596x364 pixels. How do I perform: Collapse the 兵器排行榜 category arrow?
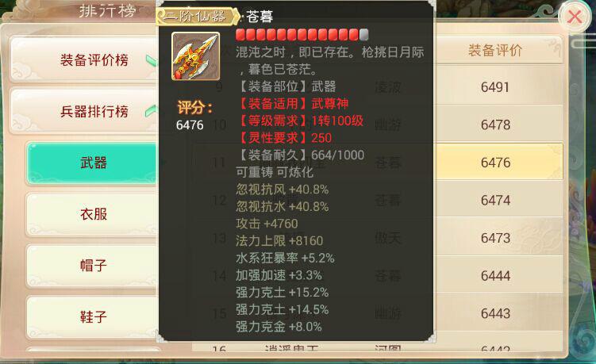[151, 111]
